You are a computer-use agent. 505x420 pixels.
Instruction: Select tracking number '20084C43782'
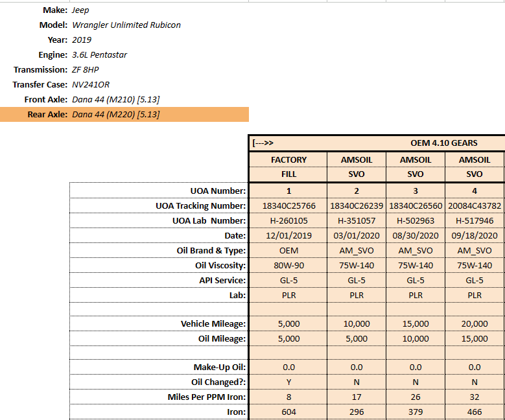[x=475, y=206]
